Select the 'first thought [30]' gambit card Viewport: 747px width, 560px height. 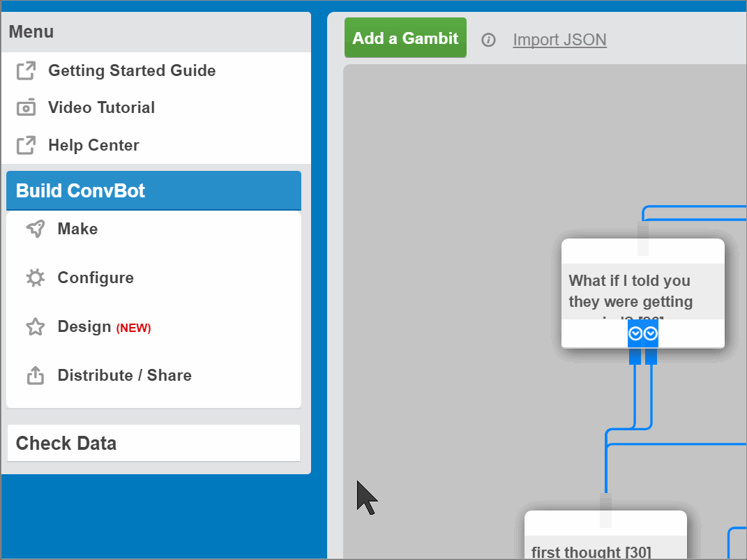click(605, 535)
